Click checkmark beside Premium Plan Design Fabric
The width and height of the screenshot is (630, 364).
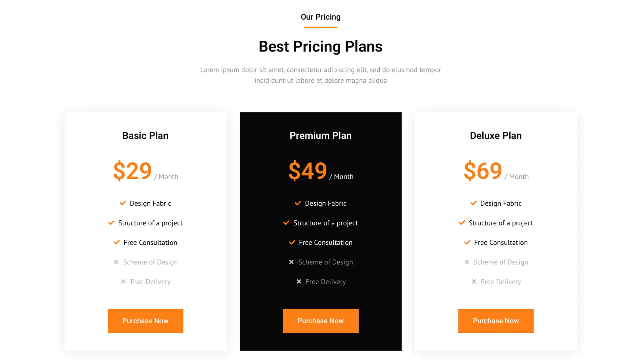(x=298, y=203)
